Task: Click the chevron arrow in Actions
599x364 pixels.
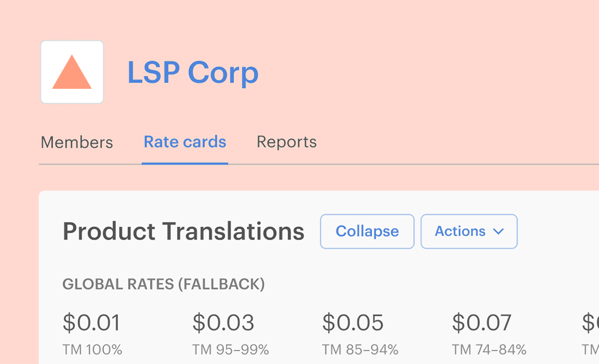Action: 498,232
